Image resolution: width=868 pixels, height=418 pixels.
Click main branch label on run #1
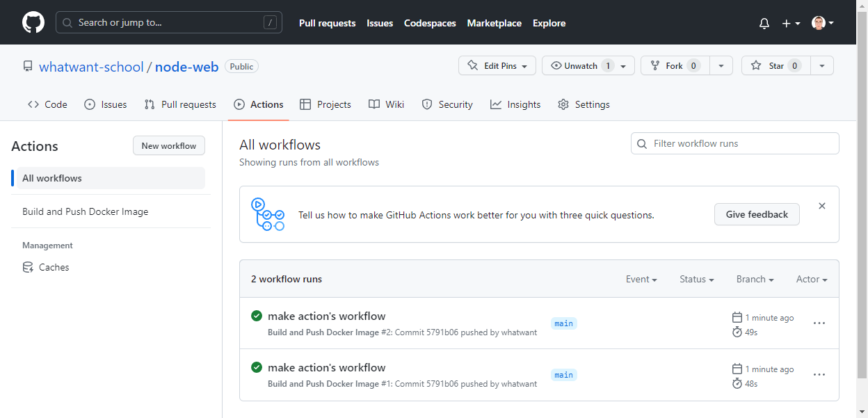[x=564, y=375]
